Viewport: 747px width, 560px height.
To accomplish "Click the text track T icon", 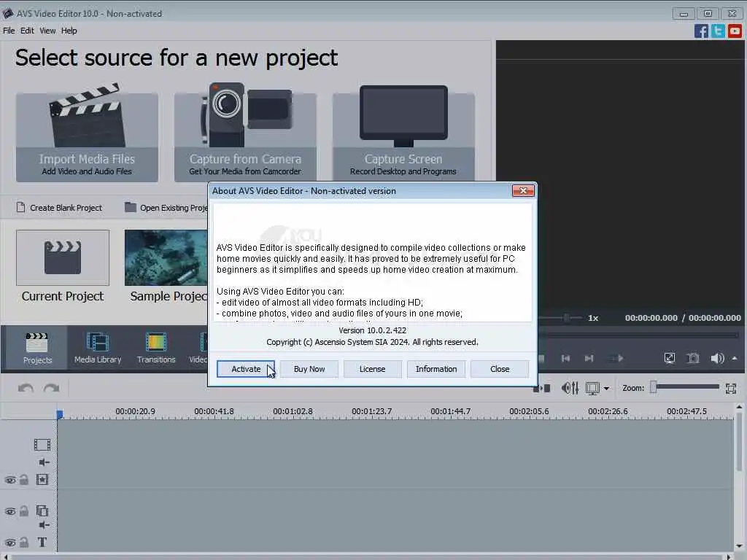I will tap(42, 542).
